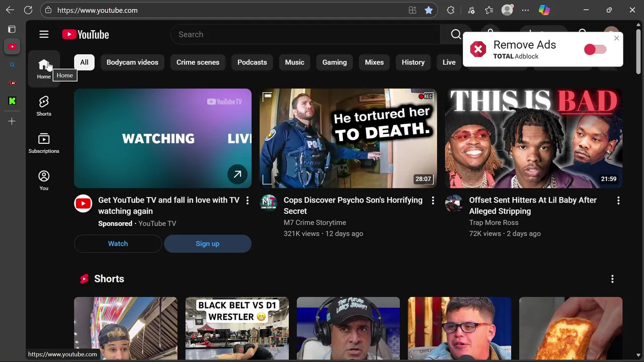The height and width of the screenshot is (362, 644).
Task: Open the Copilot icon
Action: coord(544,10)
